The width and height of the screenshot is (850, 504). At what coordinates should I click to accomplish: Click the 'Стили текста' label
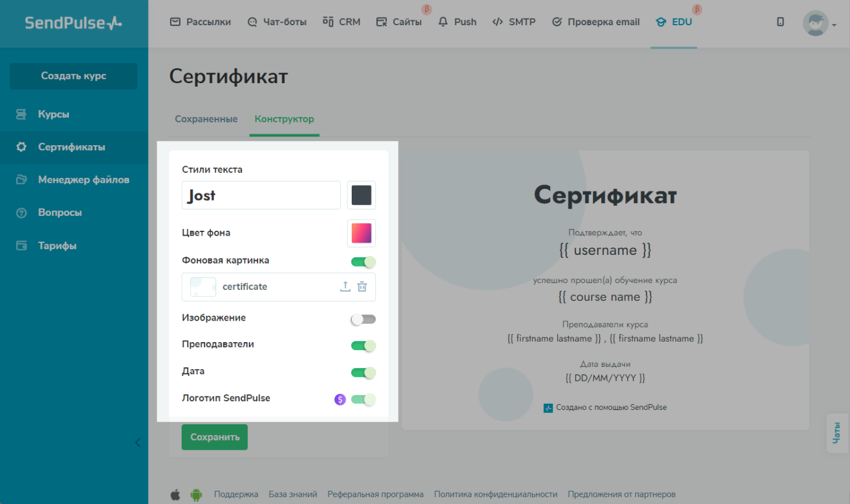(212, 169)
